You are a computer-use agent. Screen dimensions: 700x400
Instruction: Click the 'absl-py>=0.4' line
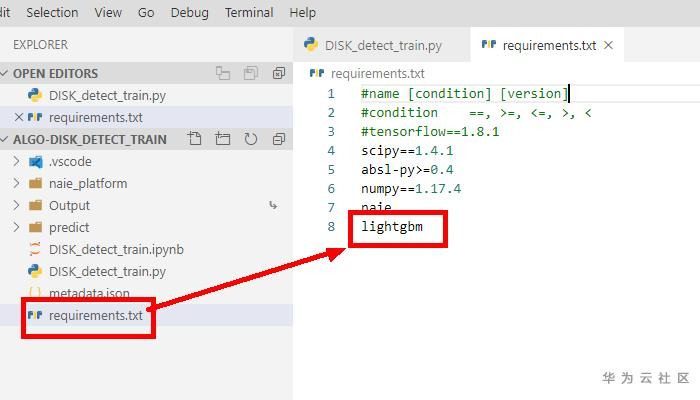tap(407, 170)
